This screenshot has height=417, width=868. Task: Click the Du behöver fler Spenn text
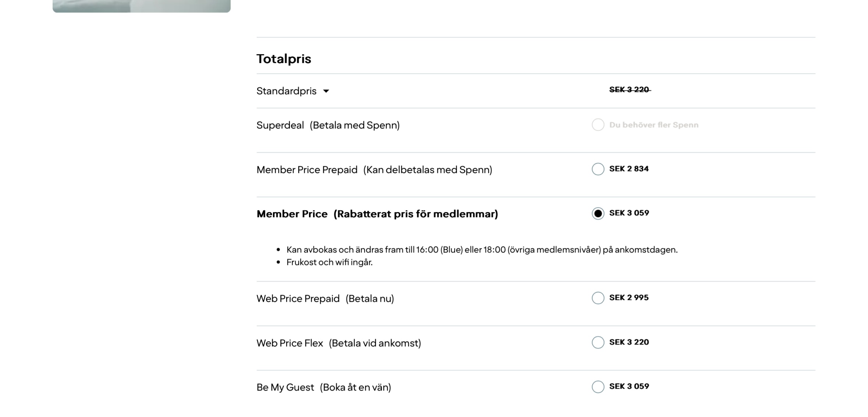[x=654, y=125]
